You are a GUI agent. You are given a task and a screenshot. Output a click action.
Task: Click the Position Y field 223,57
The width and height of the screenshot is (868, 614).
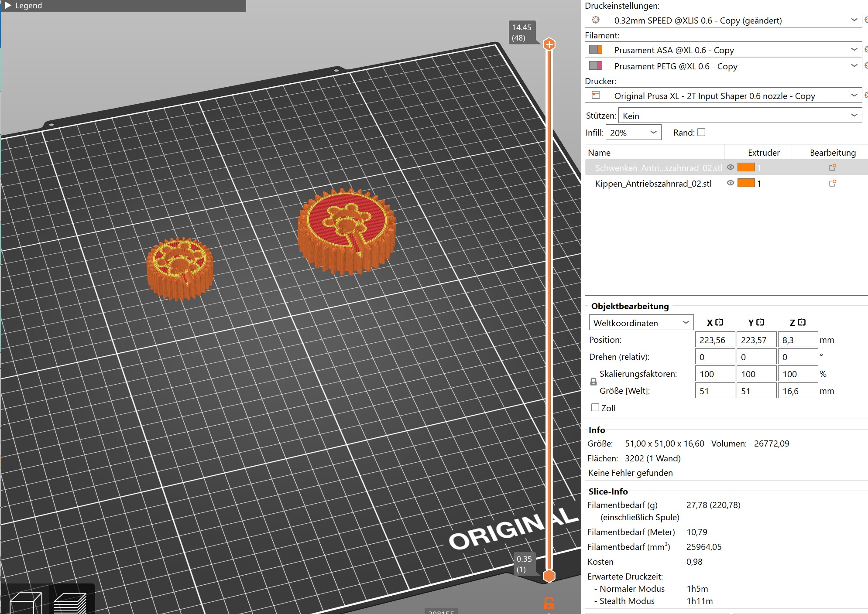point(756,340)
